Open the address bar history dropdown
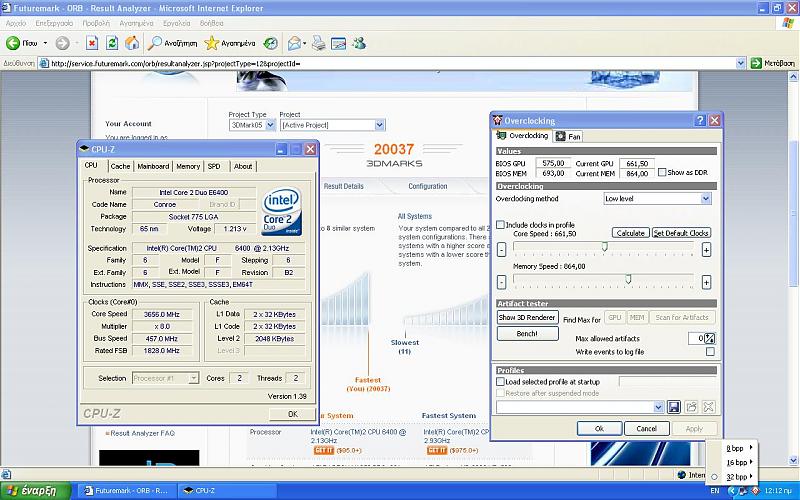Viewport: 800px width, 500px height. 740,63
